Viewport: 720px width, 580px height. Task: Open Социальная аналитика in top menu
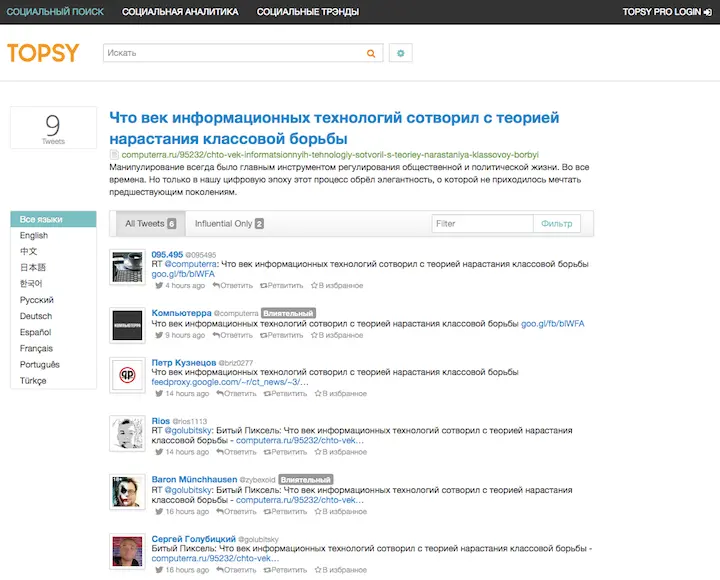[180, 12]
